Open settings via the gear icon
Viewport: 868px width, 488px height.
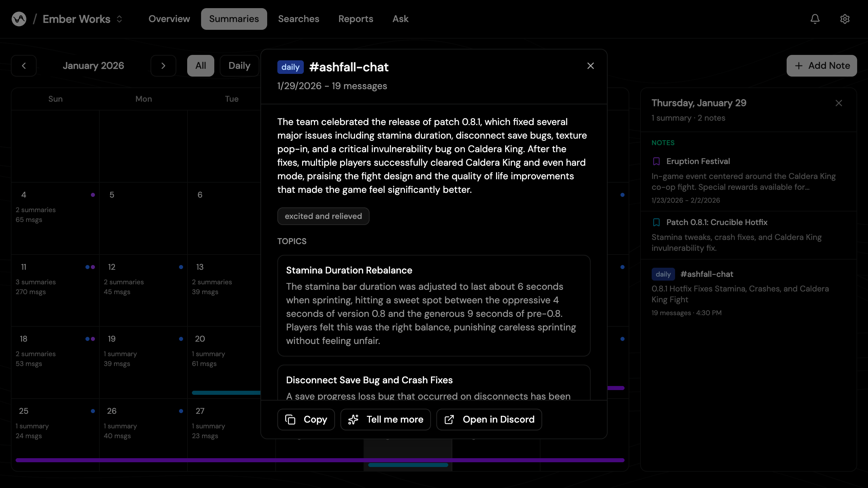click(x=845, y=19)
